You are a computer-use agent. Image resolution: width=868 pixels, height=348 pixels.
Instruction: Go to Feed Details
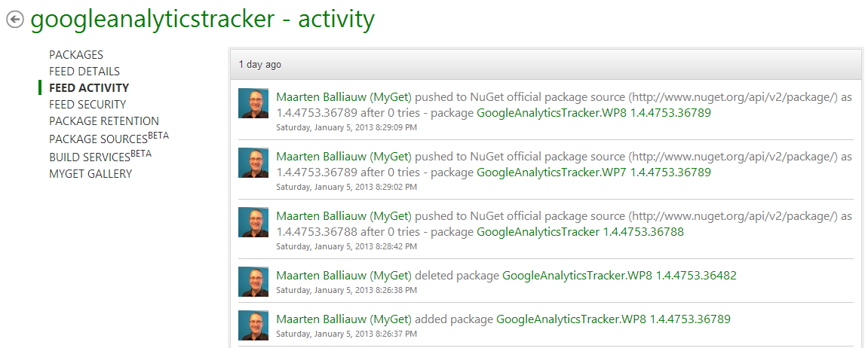[84, 72]
